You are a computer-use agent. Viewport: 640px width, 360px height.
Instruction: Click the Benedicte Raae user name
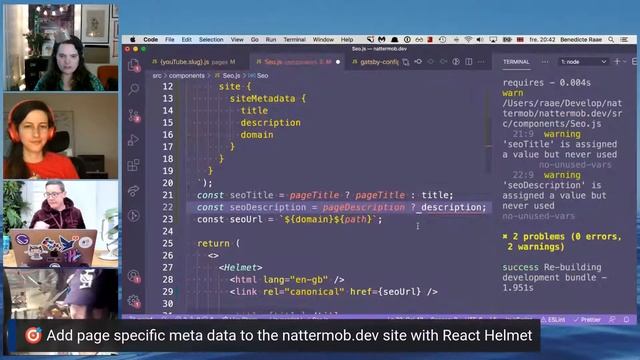coord(581,40)
